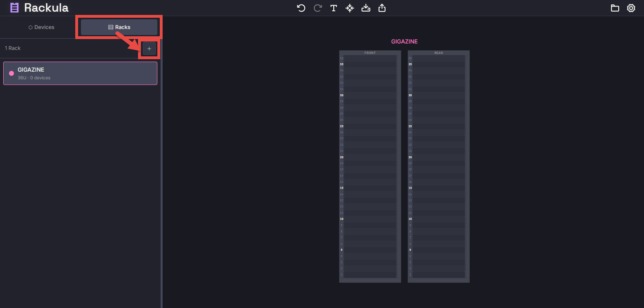Click the FRONT rack view header

[370, 53]
